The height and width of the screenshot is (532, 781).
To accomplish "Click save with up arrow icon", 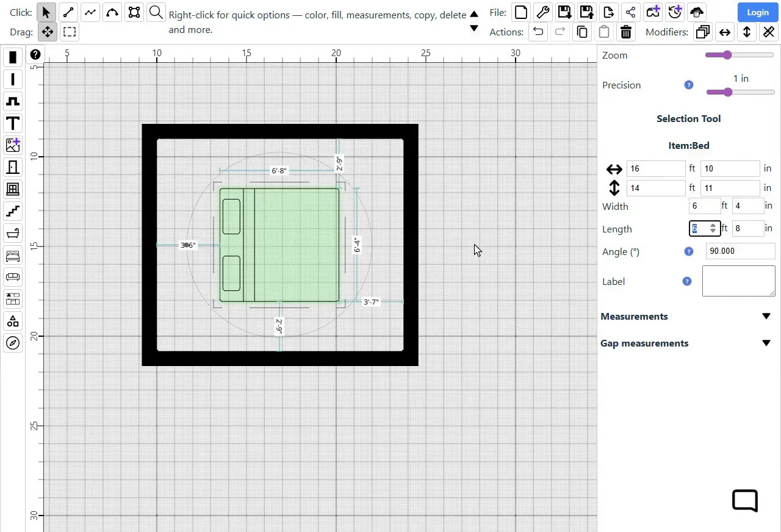I will pyautogui.click(x=586, y=12).
